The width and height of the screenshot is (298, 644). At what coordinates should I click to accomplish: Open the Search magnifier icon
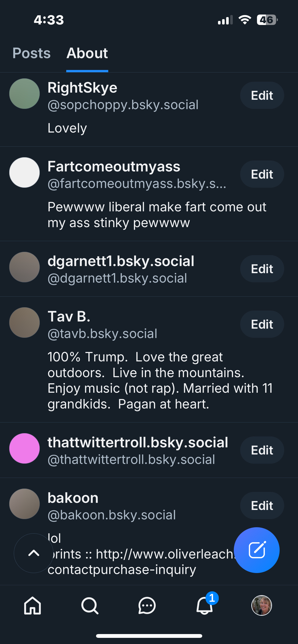click(90, 606)
